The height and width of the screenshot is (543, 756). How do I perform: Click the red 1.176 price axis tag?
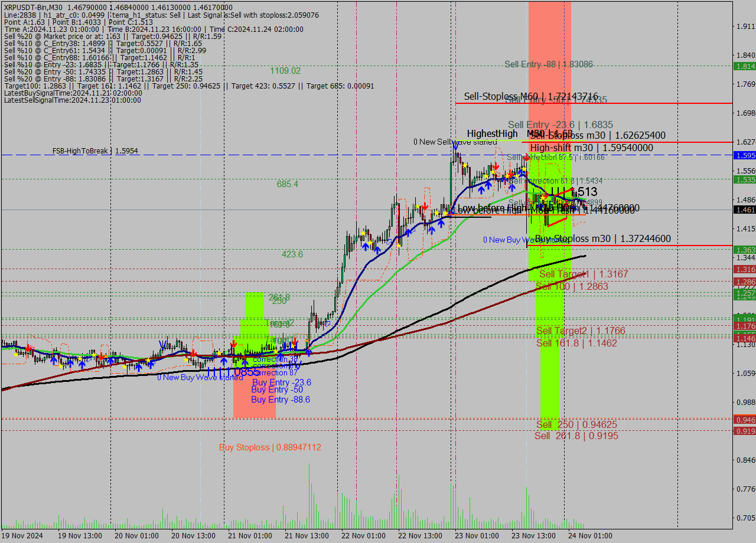pyautogui.click(x=744, y=326)
